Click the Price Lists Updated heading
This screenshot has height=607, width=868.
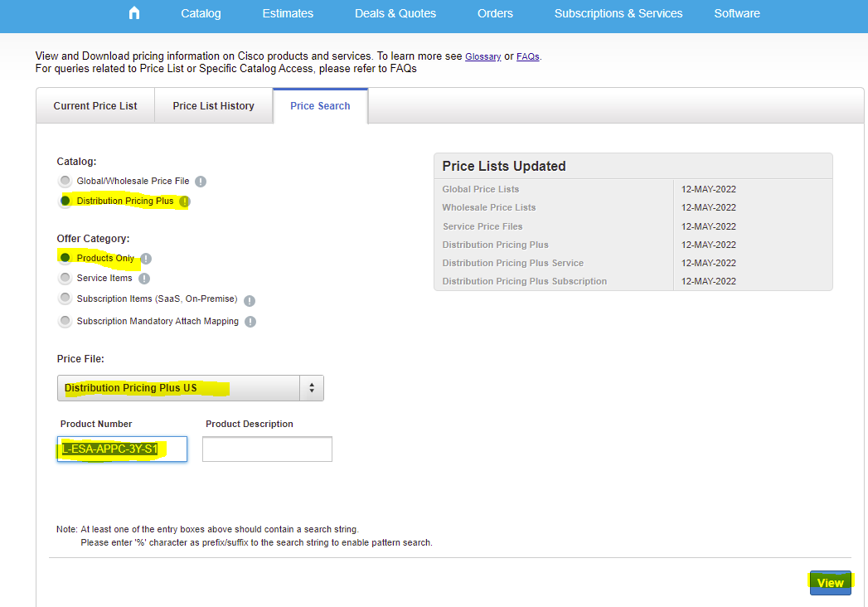(504, 166)
